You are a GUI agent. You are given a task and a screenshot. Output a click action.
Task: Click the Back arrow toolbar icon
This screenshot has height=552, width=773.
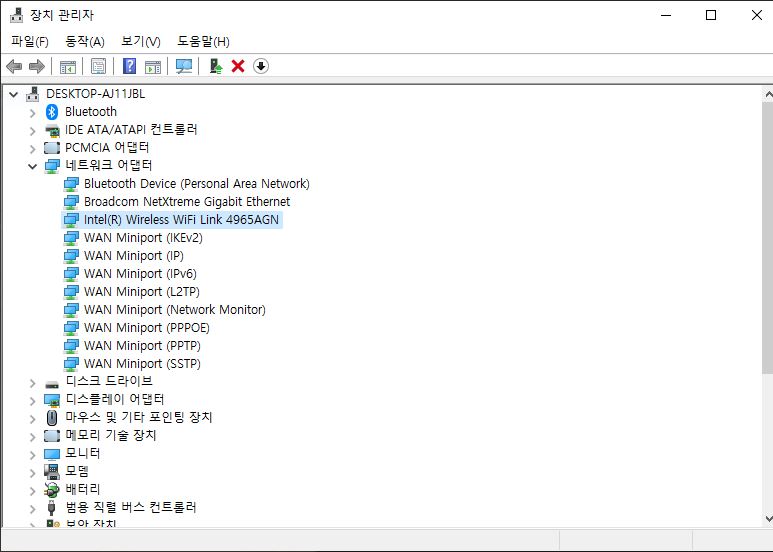[14, 66]
